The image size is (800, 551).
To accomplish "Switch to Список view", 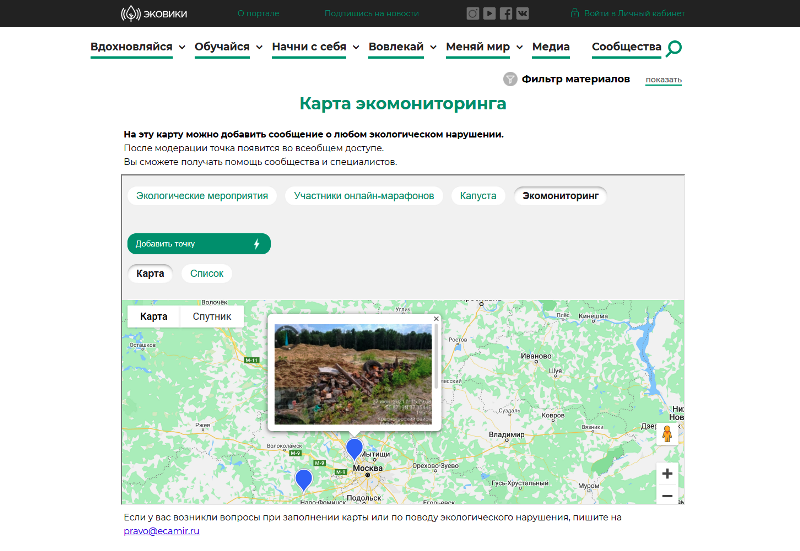I will 207,273.
